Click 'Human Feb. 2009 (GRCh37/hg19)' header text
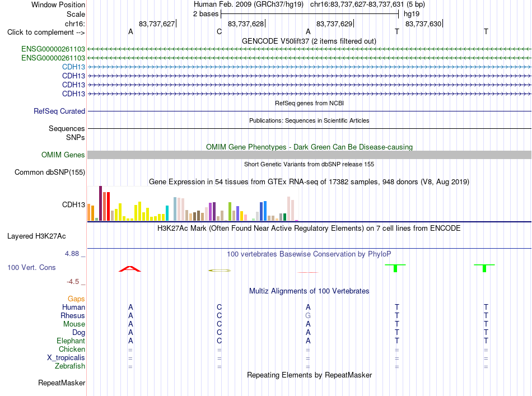This screenshot has width=532, height=396. coord(248,4)
